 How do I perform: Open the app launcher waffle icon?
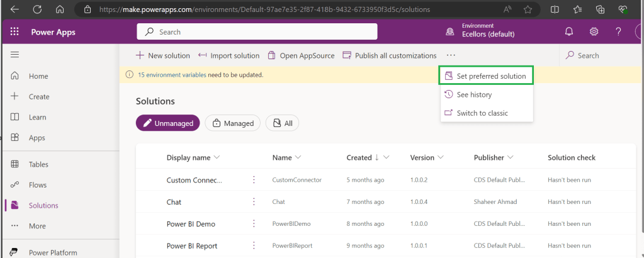tap(14, 31)
